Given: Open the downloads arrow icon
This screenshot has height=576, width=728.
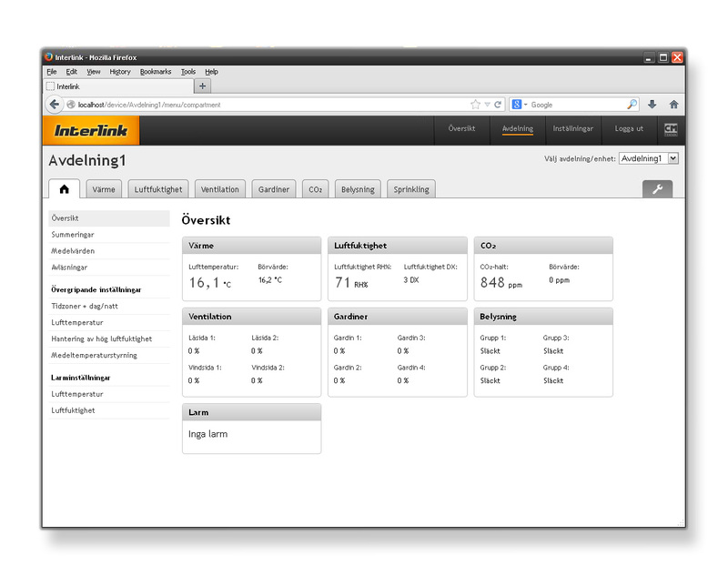Looking at the screenshot, I should 652,105.
